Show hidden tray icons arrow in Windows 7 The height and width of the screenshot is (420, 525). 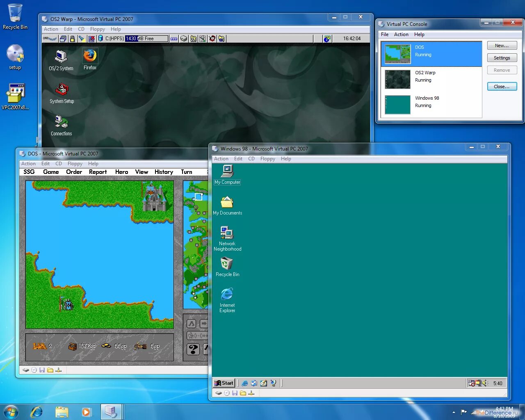(x=454, y=412)
